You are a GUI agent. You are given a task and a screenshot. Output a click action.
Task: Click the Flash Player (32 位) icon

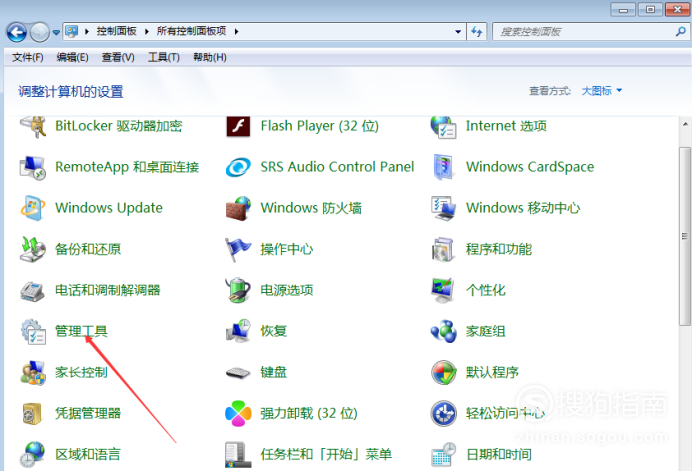coord(238,127)
